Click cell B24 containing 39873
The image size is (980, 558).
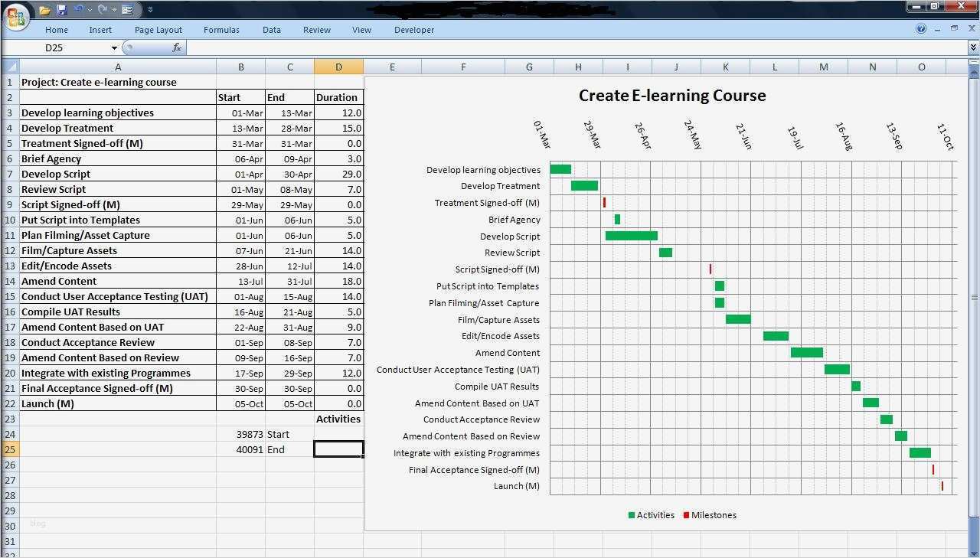[x=241, y=434]
